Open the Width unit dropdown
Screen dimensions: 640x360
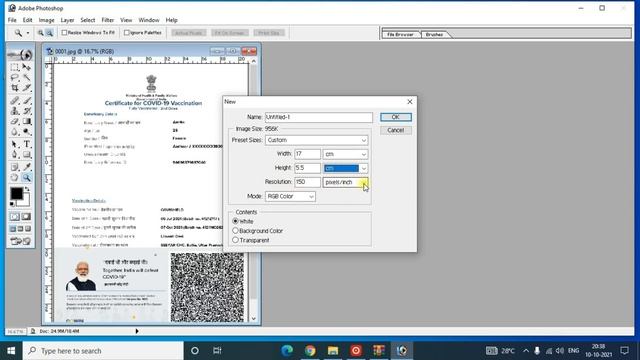click(345, 154)
